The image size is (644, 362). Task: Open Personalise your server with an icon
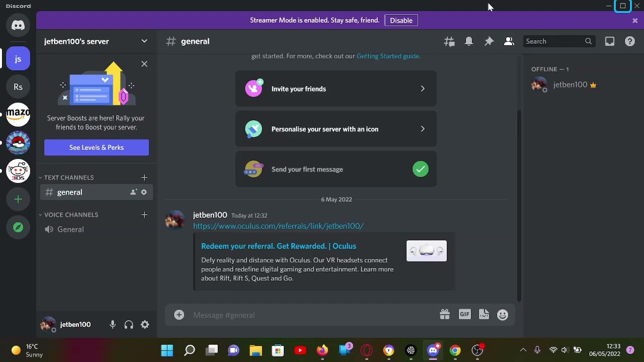pos(336,129)
